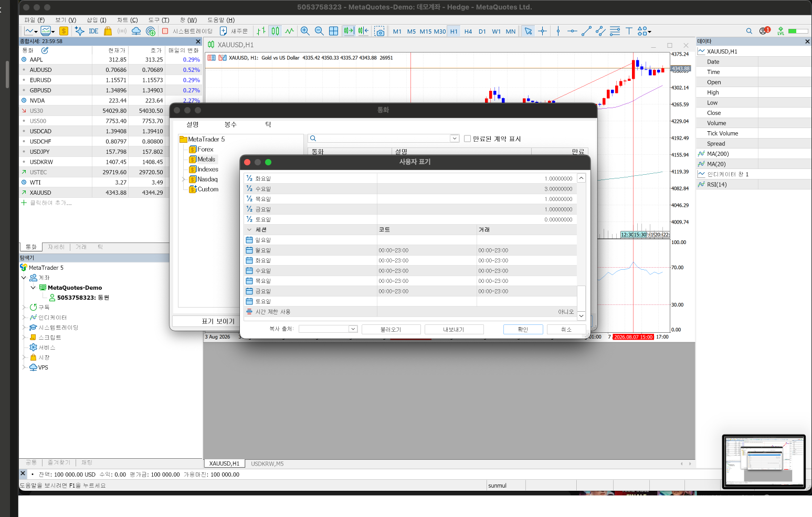Switch to the 봉수 tab in the 통화 dialog
The width and height of the screenshot is (812, 517).
(x=230, y=124)
